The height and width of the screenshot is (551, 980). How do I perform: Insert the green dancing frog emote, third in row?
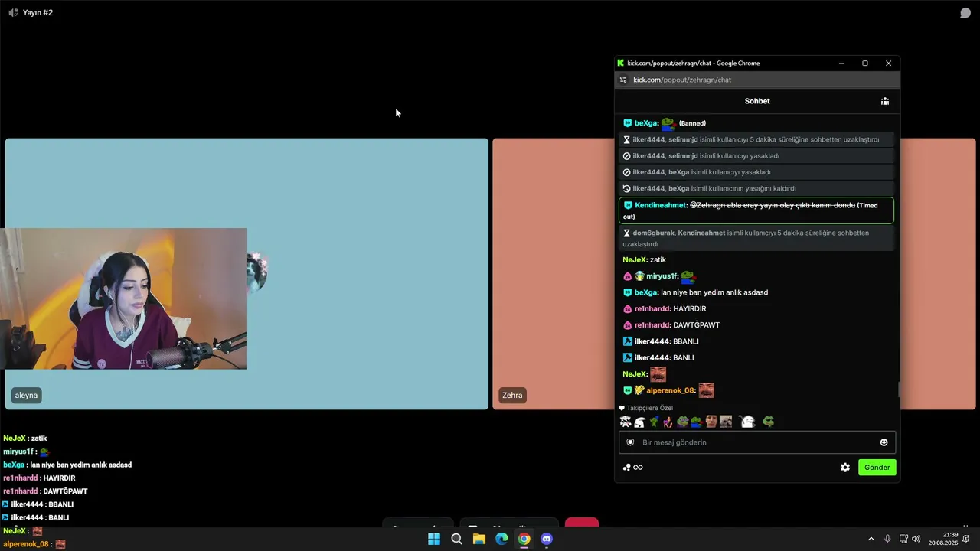point(654,422)
